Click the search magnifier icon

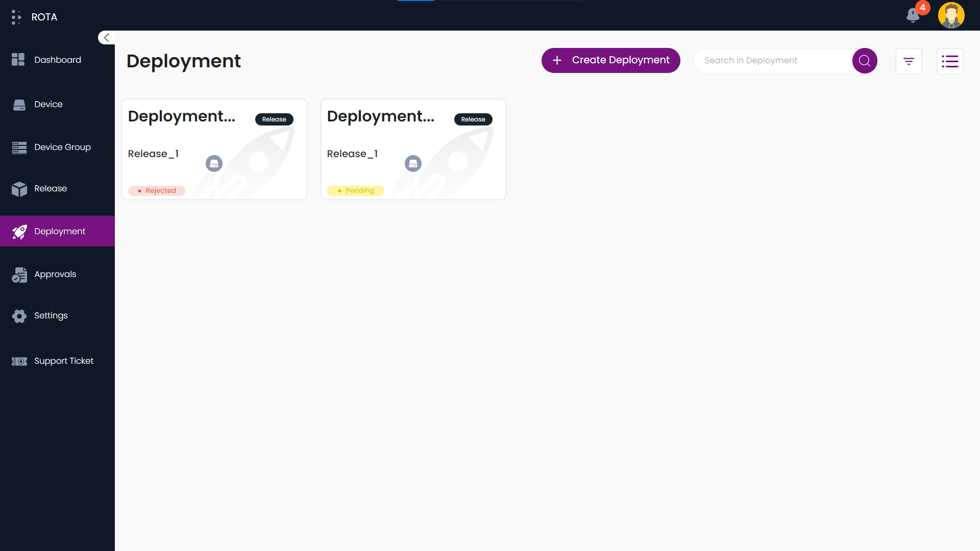pyautogui.click(x=865, y=60)
